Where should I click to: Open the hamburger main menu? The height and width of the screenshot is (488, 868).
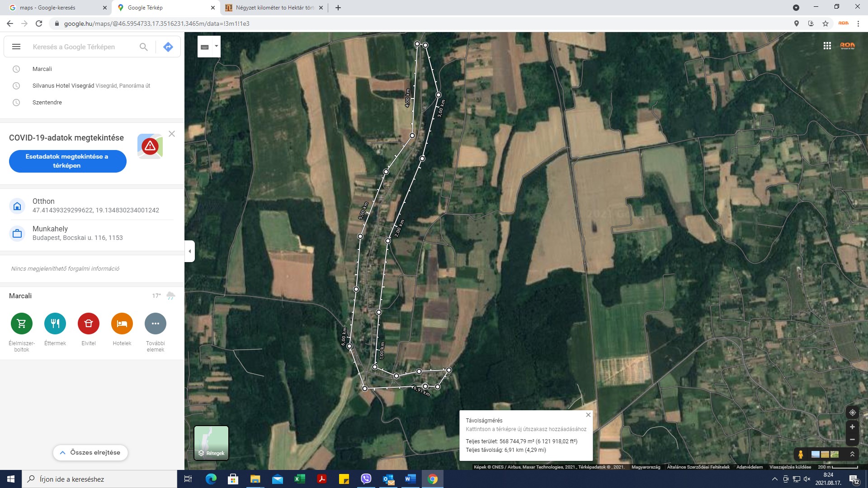[x=16, y=47]
